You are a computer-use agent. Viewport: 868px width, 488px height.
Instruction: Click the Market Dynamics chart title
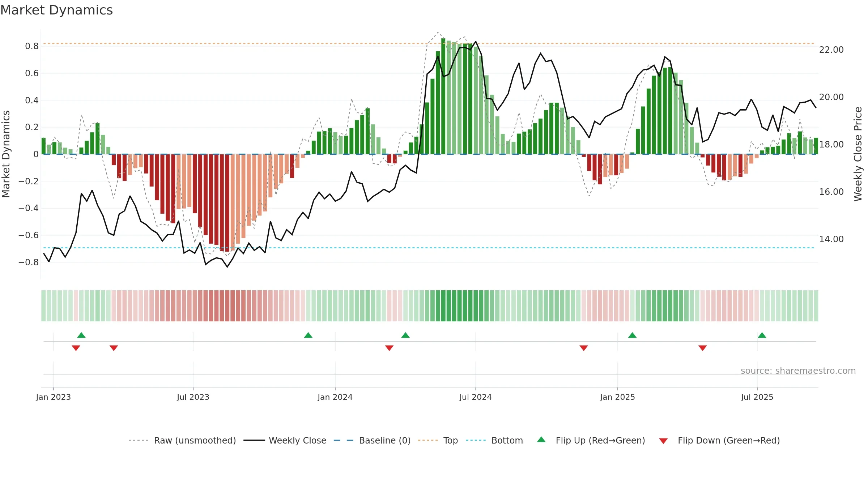(57, 10)
